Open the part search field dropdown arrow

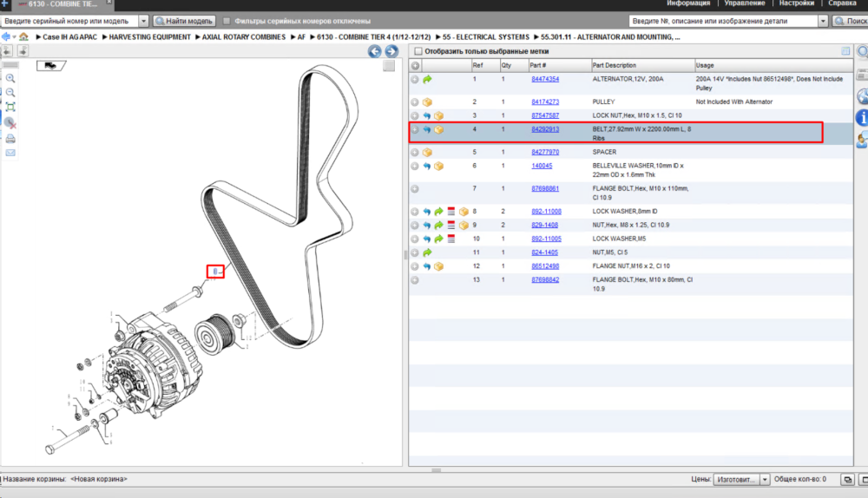823,21
